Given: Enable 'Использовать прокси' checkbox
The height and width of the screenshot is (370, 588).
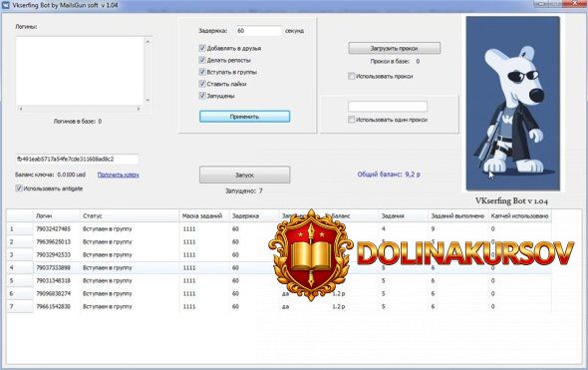Looking at the screenshot, I should [x=352, y=76].
